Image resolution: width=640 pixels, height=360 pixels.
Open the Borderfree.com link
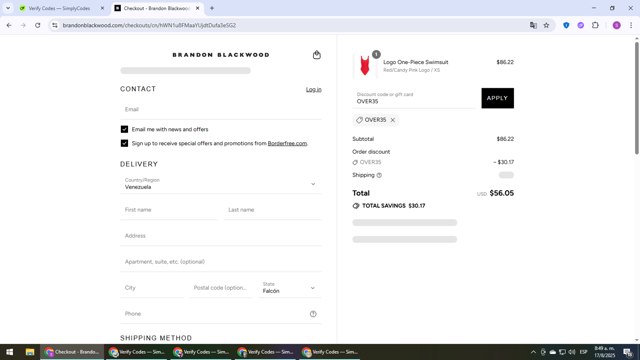pyautogui.click(x=287, y=143)
